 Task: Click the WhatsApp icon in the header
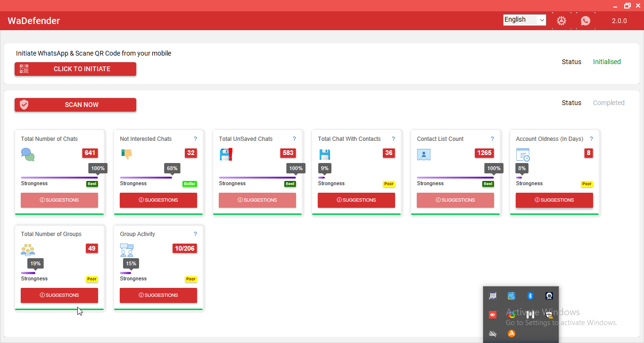pos(586,21)
